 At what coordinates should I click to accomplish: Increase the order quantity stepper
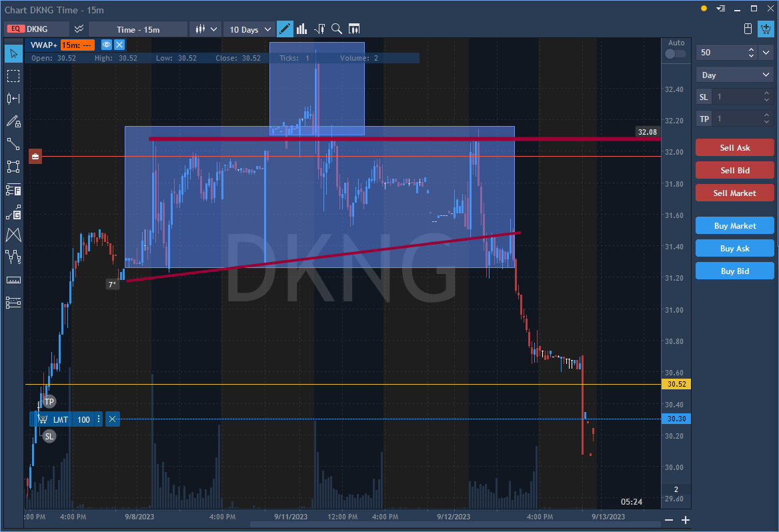tap(751, 49)
